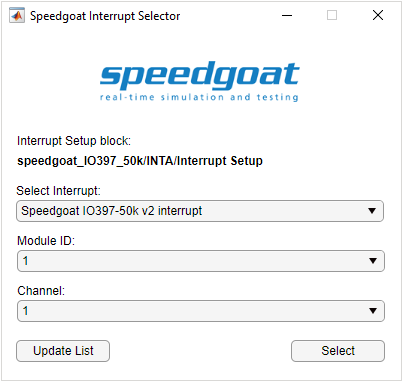Screen dimensions: 402x382
Task: Click the Update List button
Action: click(63, 351)
